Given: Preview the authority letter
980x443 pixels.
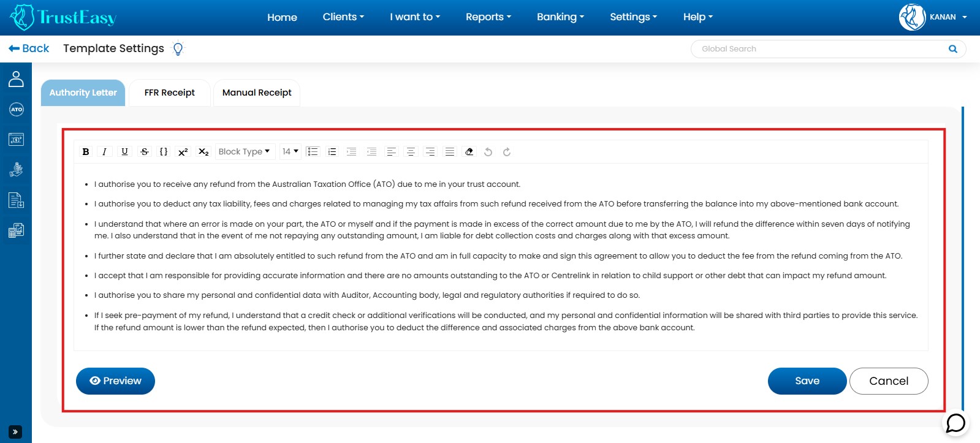Looking at the screenshot, I should (x=115, y=381).
